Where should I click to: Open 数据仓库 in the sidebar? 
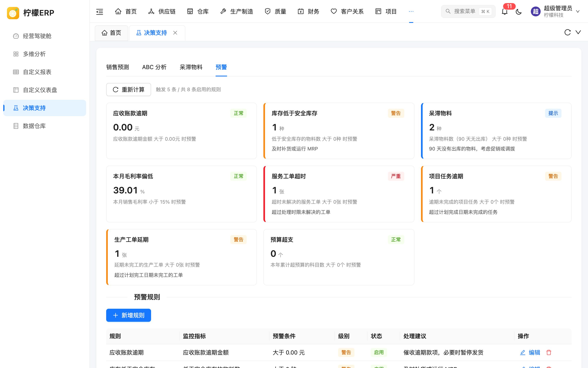pyautogui.click(x=45, y=126)
